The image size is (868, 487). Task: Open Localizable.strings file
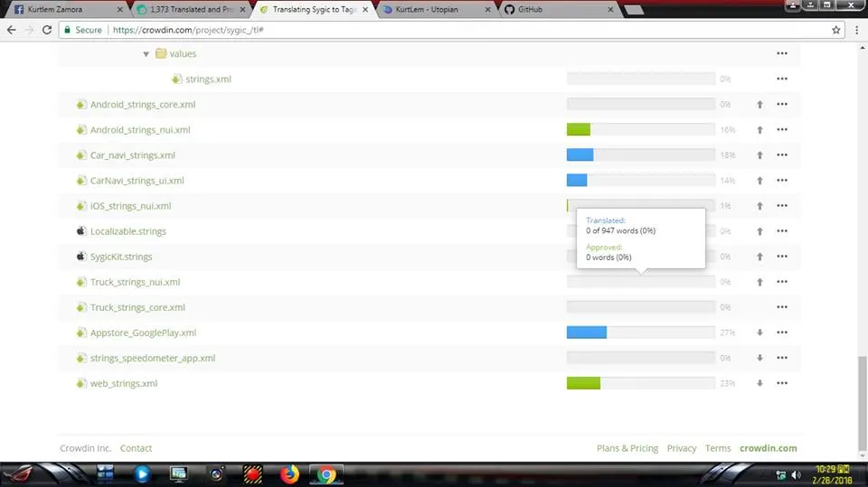tap(127, 231)
